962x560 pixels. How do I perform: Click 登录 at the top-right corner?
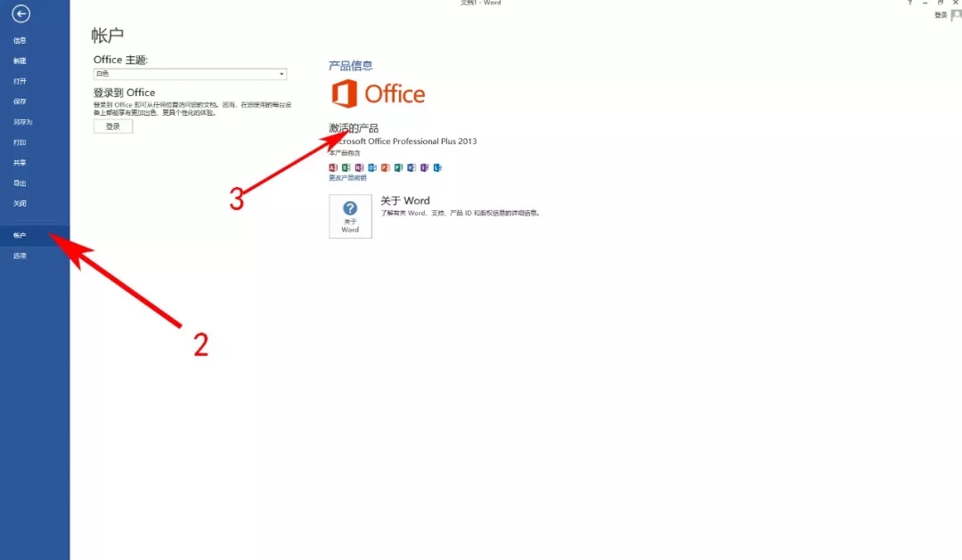click(x=942, y=15)
